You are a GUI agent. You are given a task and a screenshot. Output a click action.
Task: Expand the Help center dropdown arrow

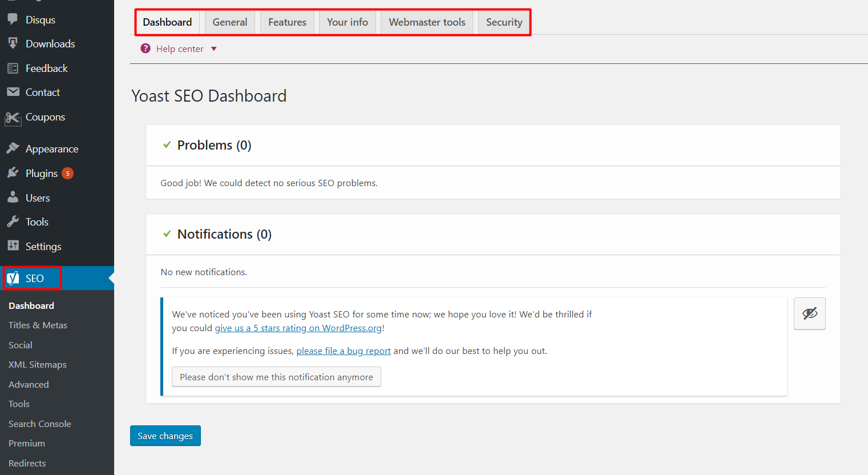[214, 49]
